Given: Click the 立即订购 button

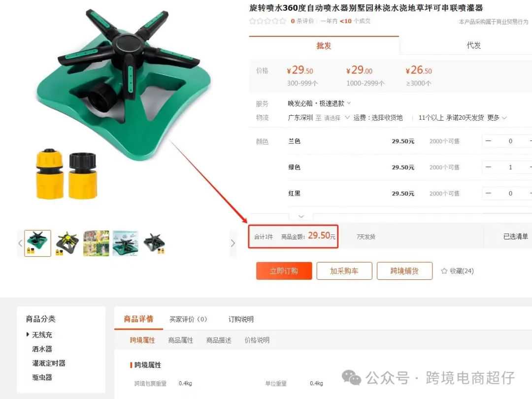Looking at the screenshot, I should (284, 271).
